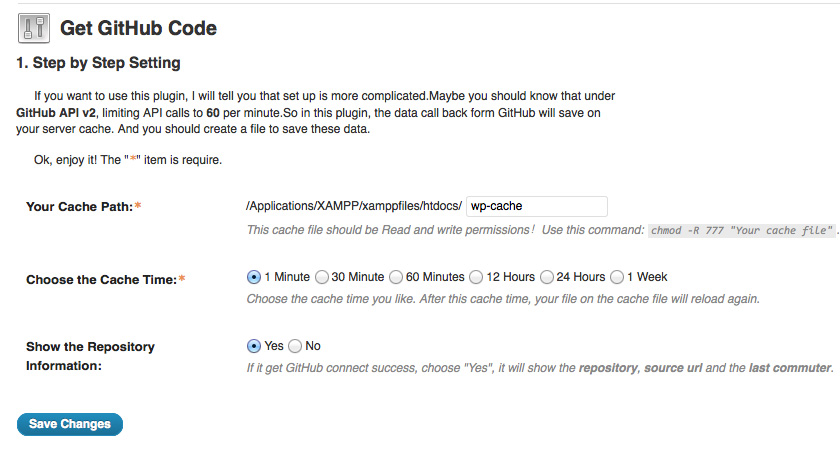Click the Choose the Cache Time label
Screen dimensions: 840x460
tap(101, 280)
